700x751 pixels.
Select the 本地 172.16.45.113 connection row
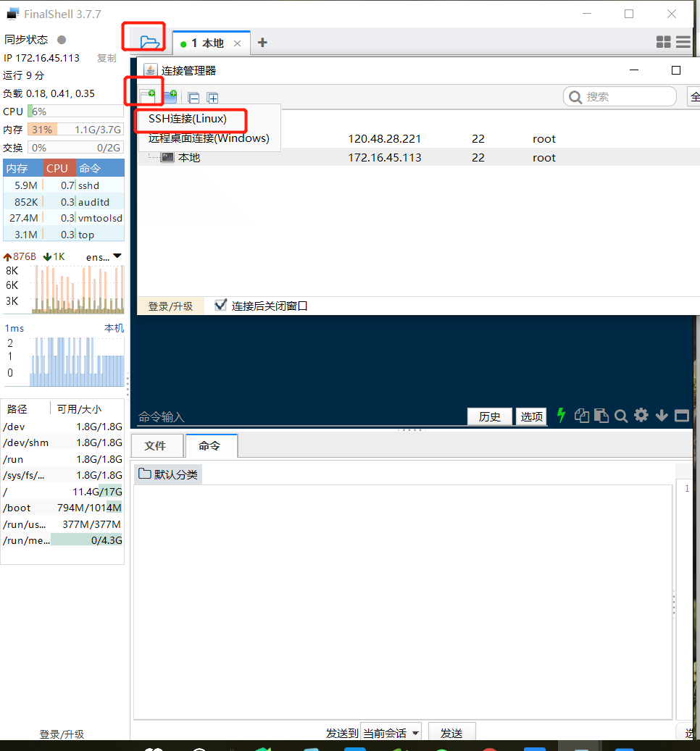coord(418,157)
